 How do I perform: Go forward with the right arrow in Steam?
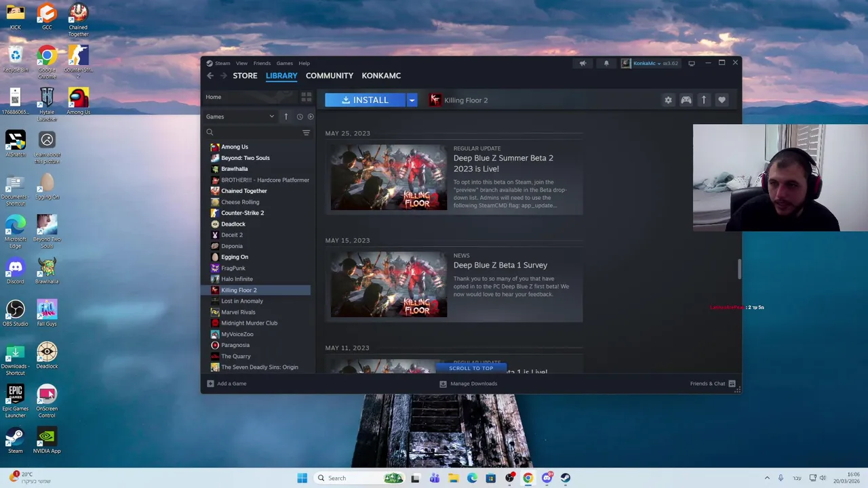[x=223, y=76]
